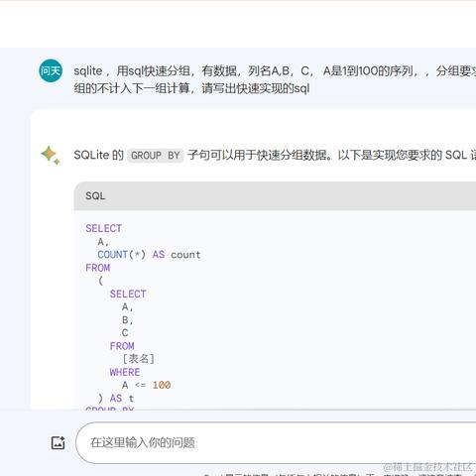Click the question's second line ending 请写出快速实现的sql
This screenshot has width=476, height=476.
191,88
